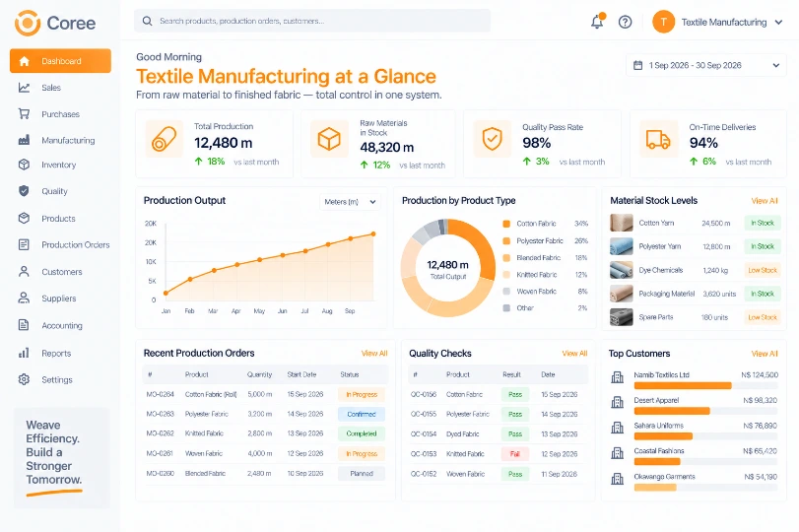Click building icon beside Namib Textiles Ltd

point(617,377)
